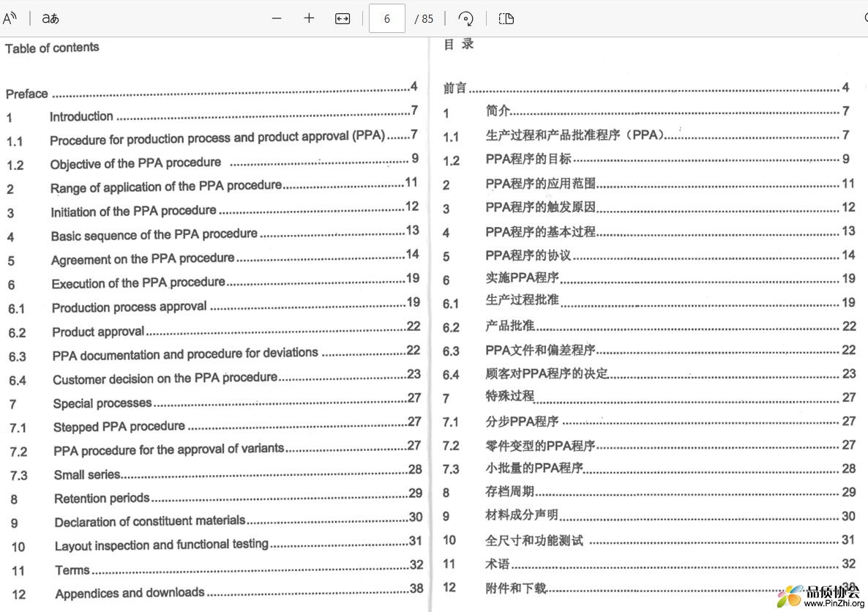868x612 pixels.
Task: Select '分步PPA程序' entry
Action: click(522, 422)
